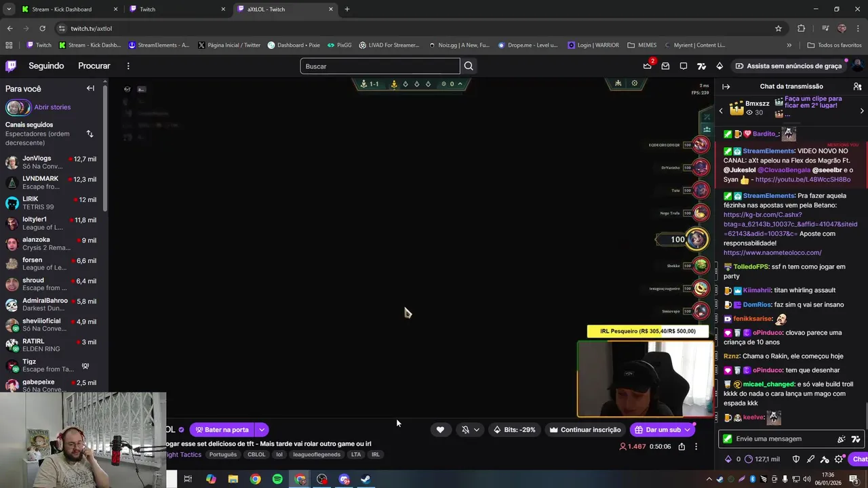Expand the Dar um sub dropdown chevron

click(x=688, y=430)
